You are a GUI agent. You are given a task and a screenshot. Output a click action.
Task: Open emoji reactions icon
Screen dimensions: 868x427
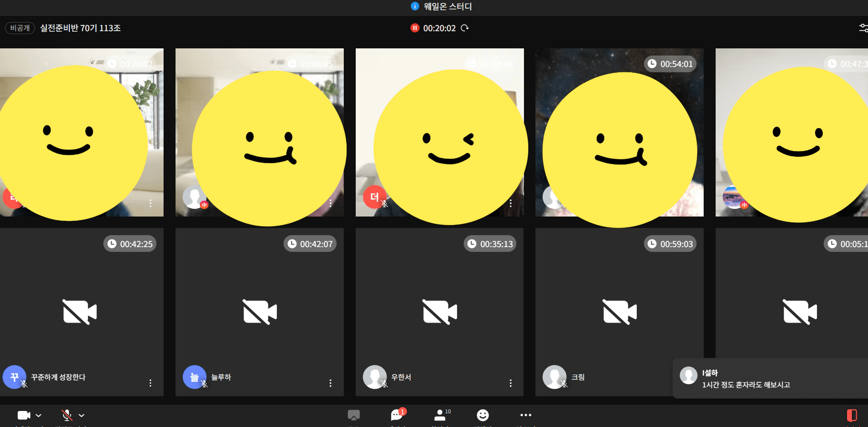(x=483, y=415)
